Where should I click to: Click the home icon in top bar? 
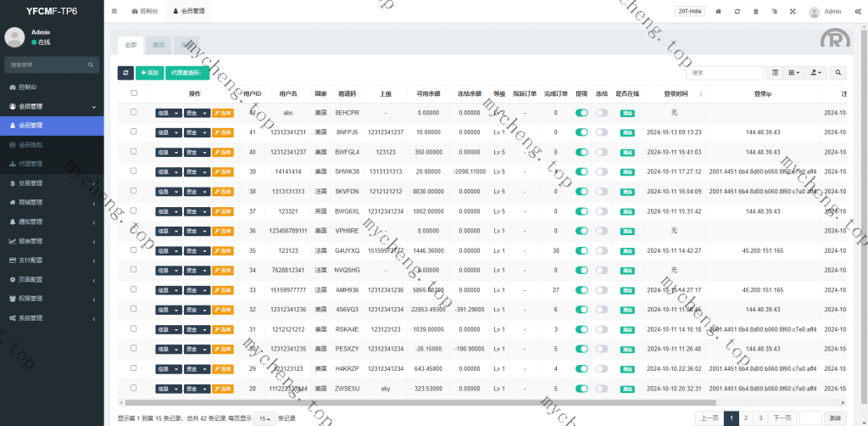click(x=719, y=12)
